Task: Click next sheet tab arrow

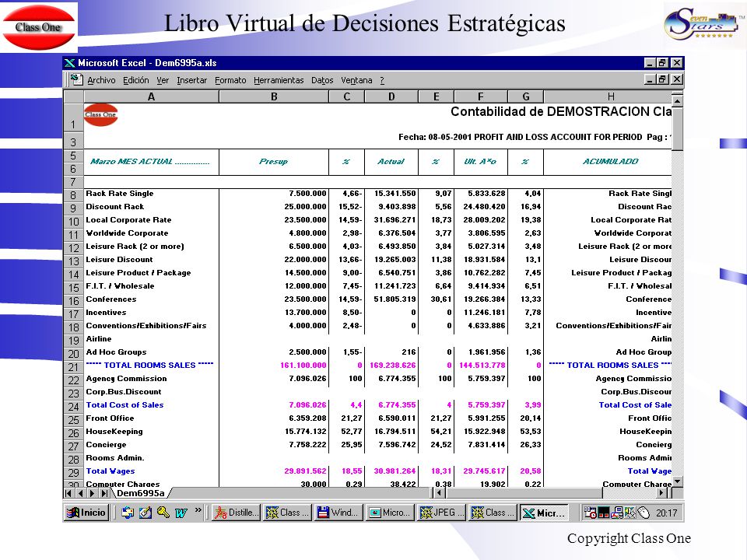Action: coord(92,493)
